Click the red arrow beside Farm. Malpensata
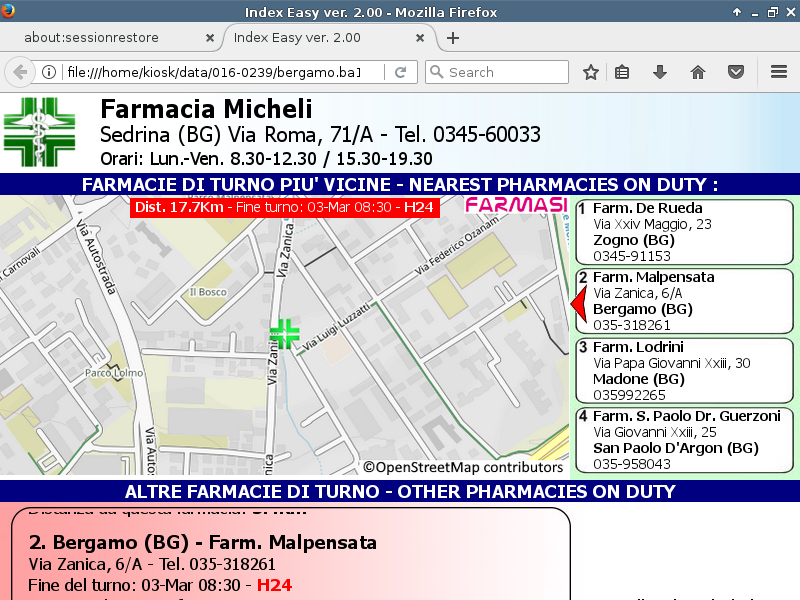The width and height of the screenshot is (800, 600). 576,303
